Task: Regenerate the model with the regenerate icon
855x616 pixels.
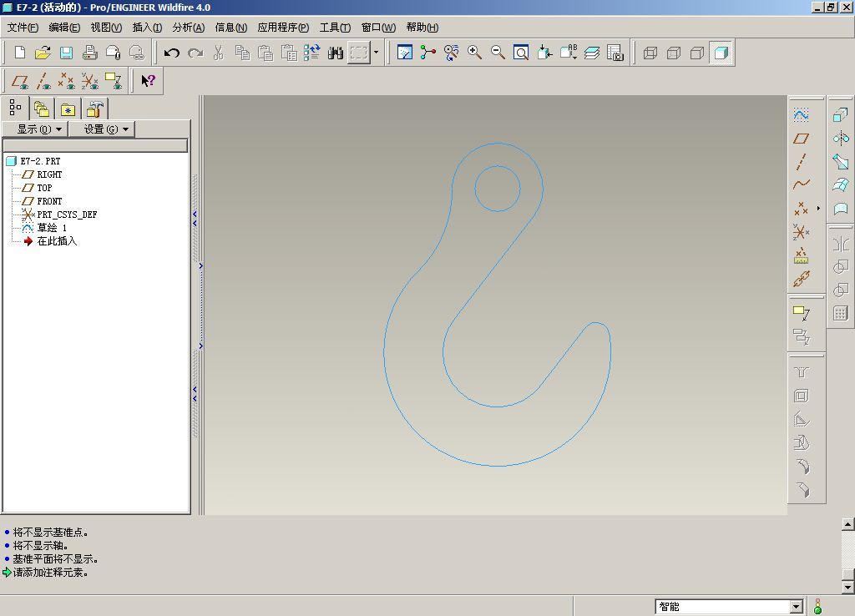Action: (x=312, y=53)
